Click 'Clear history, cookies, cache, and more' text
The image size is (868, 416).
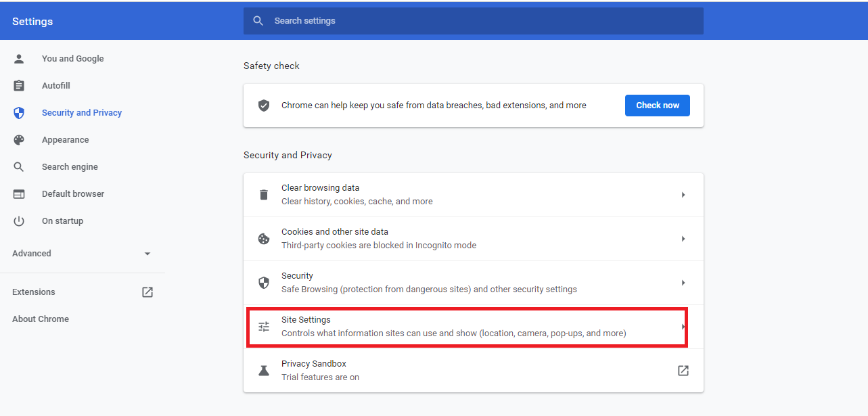(357, 202)
